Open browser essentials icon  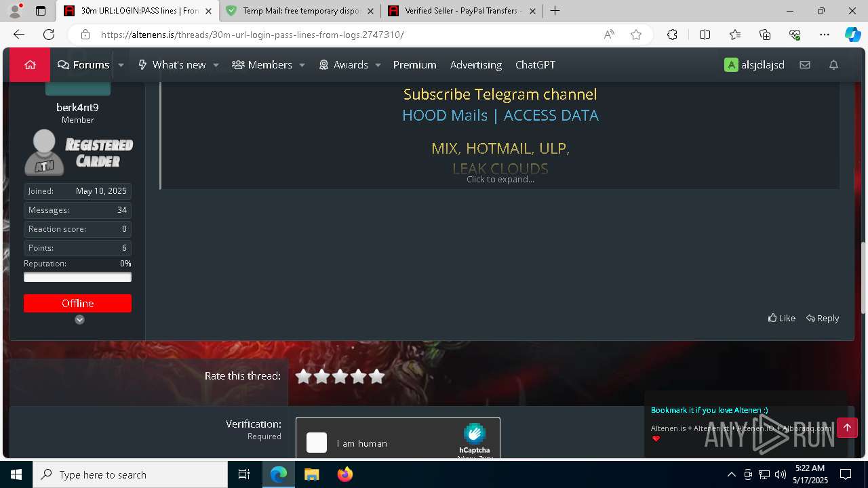(795, 35)
